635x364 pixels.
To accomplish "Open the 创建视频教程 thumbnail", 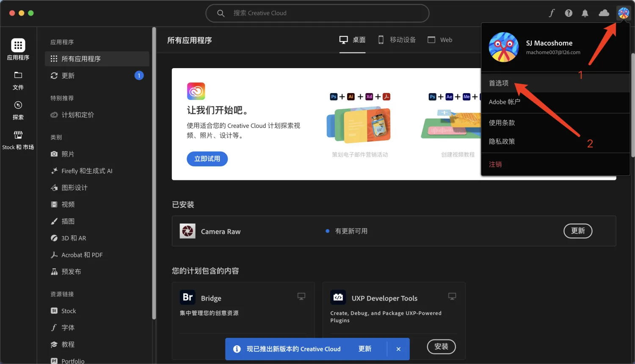I will coord(451,125).
